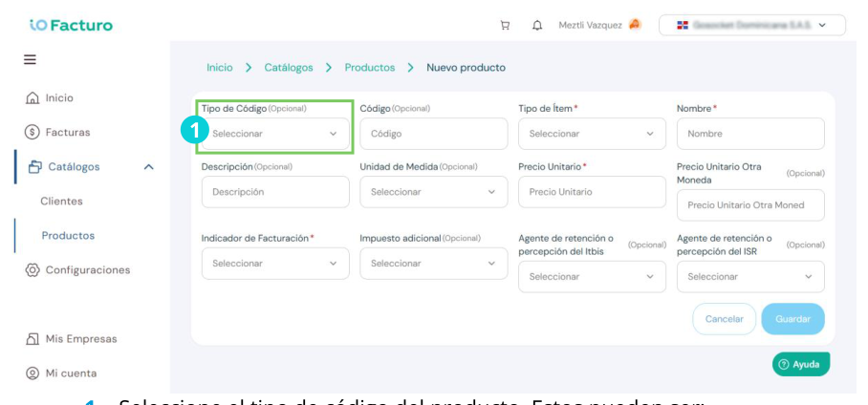This screenshot has width=868, height=405.
Task: Open the Indicador de Facturación dropdown
Action: point(275,264)
